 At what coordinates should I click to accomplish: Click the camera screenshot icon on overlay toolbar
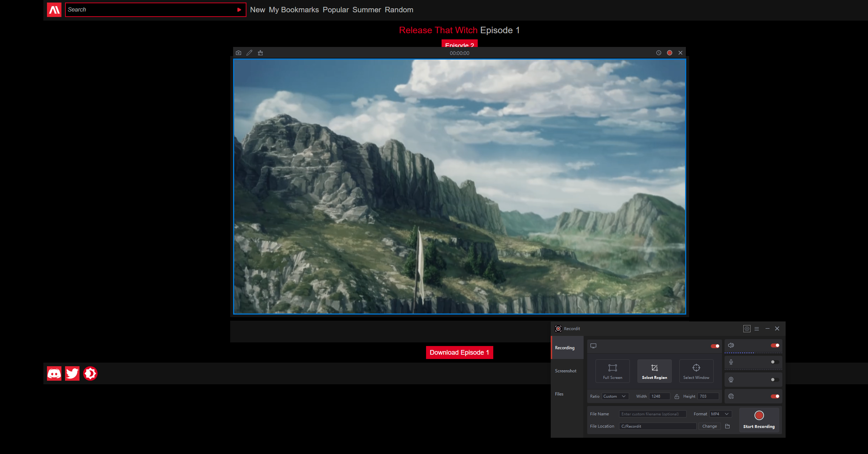[x=239, y=53]
